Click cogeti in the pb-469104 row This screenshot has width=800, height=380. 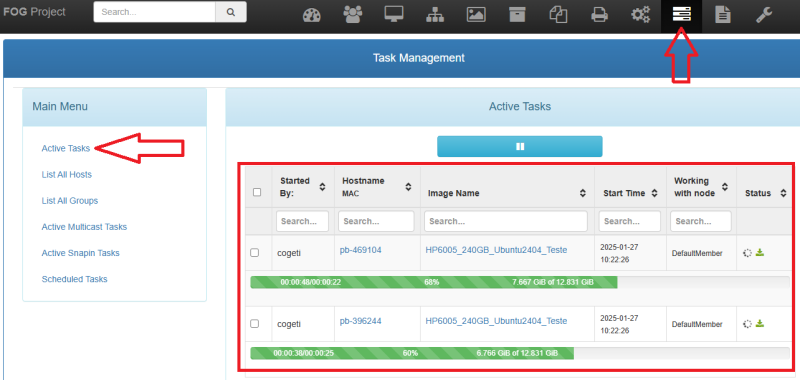tap(289, 253)
